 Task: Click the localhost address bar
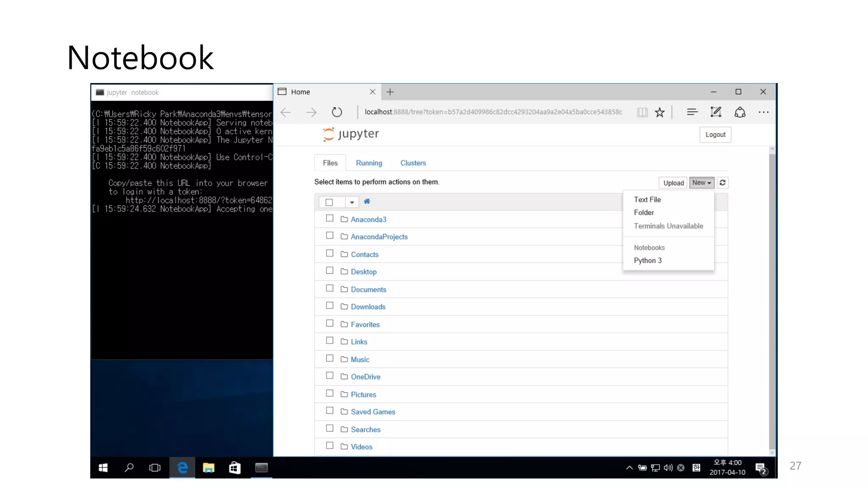coord(493,112)
